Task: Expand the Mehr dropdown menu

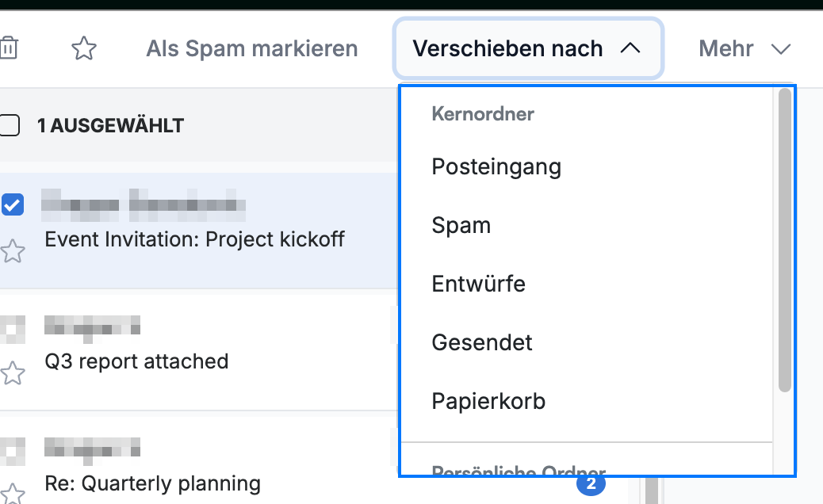Action: [745, 48]
